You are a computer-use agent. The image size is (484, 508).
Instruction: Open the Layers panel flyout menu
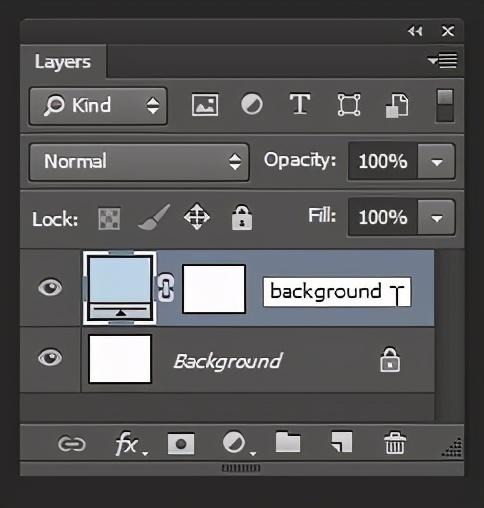pos(442,61)
